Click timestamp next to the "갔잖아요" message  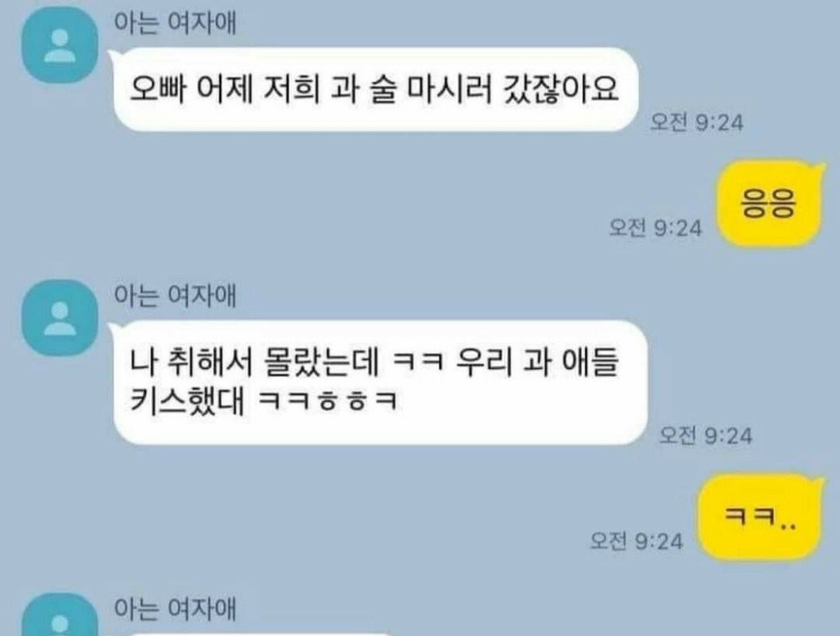[x=697, y=122]
